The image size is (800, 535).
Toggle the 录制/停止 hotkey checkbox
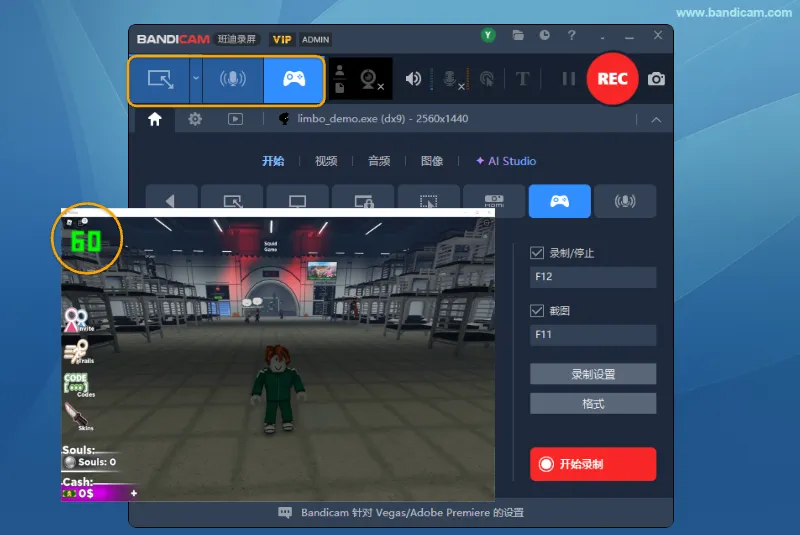coord(537,253)
